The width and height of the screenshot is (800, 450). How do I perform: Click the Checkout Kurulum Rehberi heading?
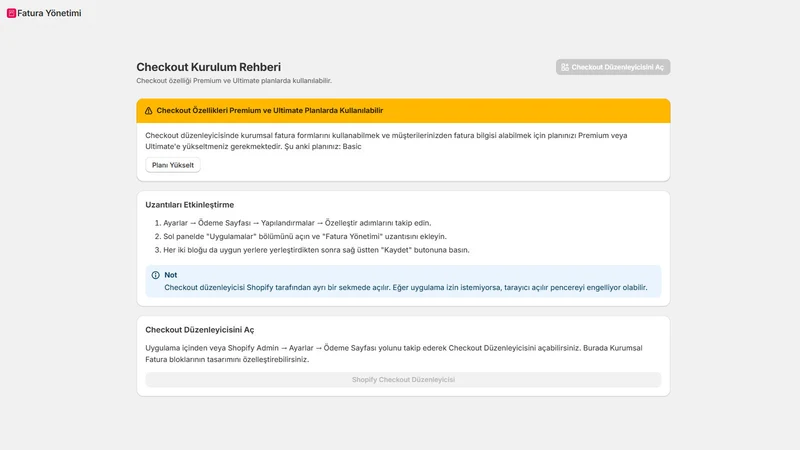click(208, 67)
